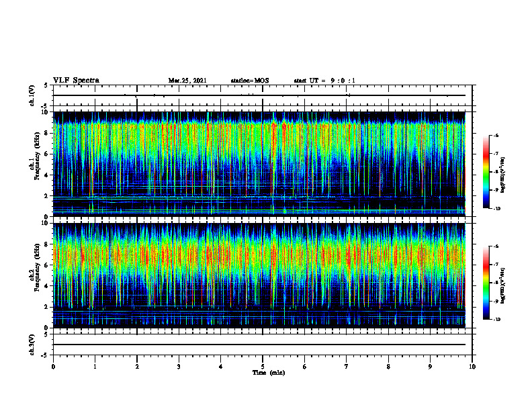Click the ch.1 color bar "-9" label
Screen dimensions: 532x411
pyautogui.click(x=496, y=190)
